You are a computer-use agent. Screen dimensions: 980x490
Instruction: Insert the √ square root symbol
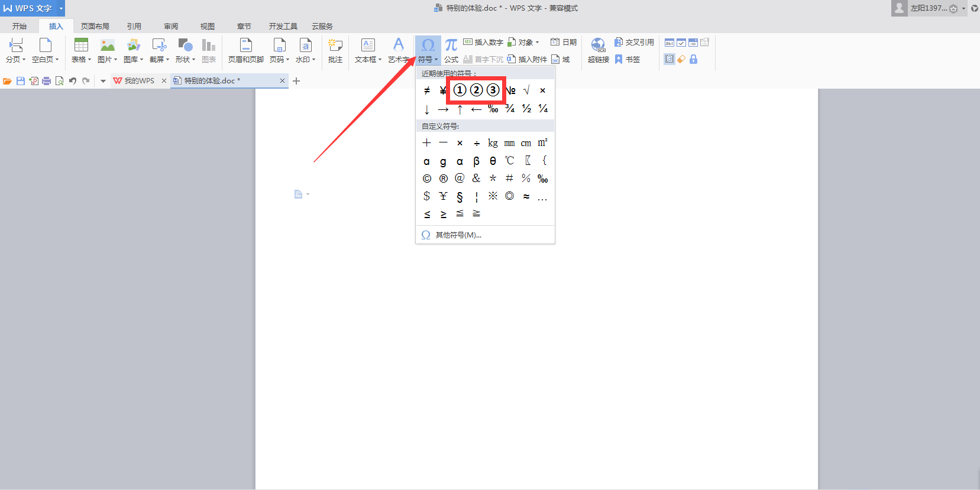526,90
